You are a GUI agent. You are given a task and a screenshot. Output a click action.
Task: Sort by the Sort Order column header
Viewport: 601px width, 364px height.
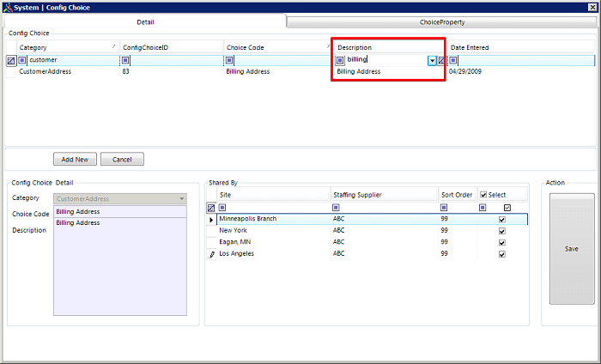[458, 195]
